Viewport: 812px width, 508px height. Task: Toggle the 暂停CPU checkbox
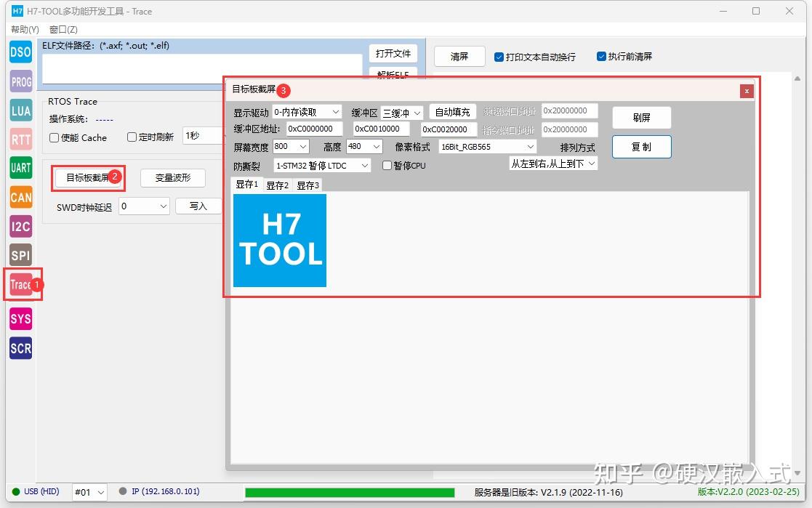click(x=387, y=165)
